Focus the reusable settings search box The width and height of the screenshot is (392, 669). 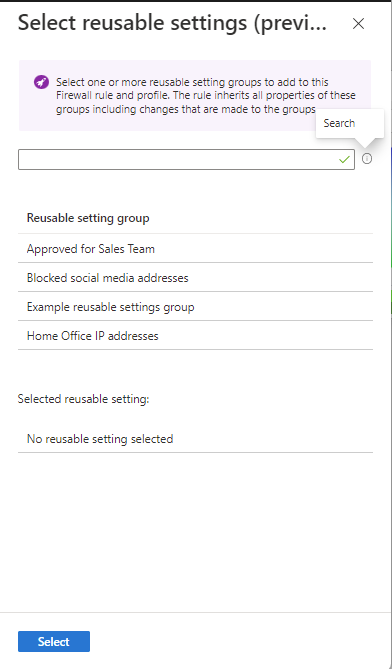click(186, 160)
